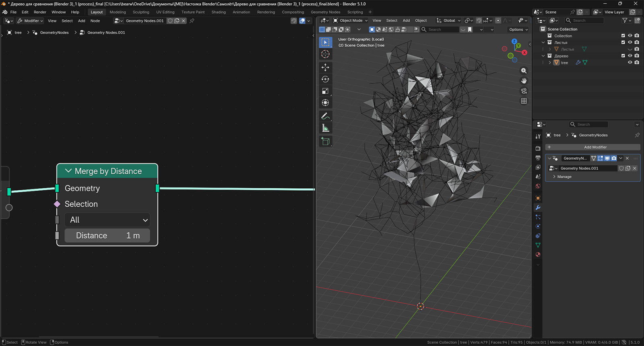
Task: Collapse the Merge by Distance node
Action: (x=68, y=171)
